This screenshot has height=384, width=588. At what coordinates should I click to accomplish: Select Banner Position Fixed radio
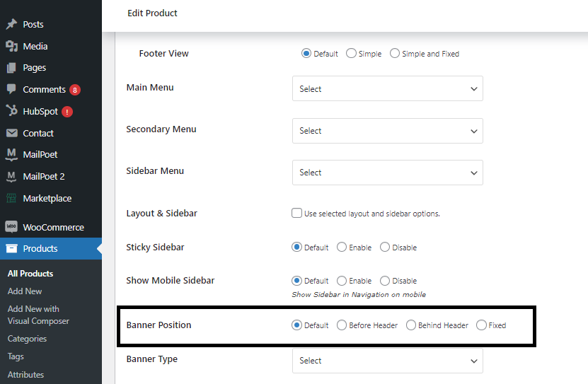tap(481, 325)
